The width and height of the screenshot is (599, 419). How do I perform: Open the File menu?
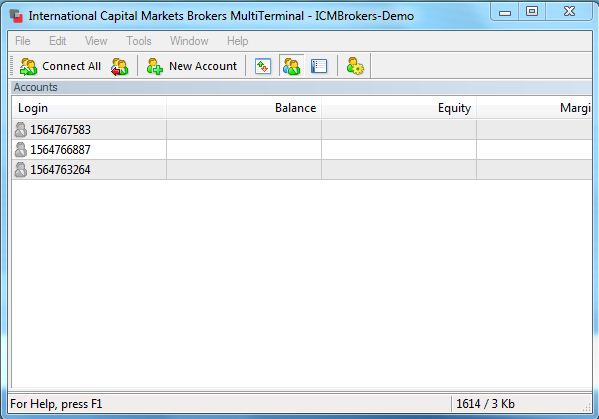click(23, 41)
